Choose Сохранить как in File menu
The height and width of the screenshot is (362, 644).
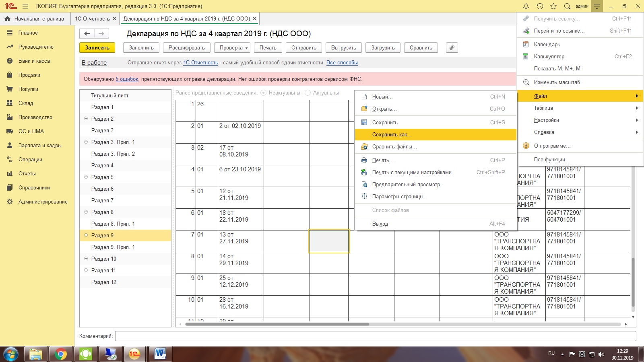point(392,135)
